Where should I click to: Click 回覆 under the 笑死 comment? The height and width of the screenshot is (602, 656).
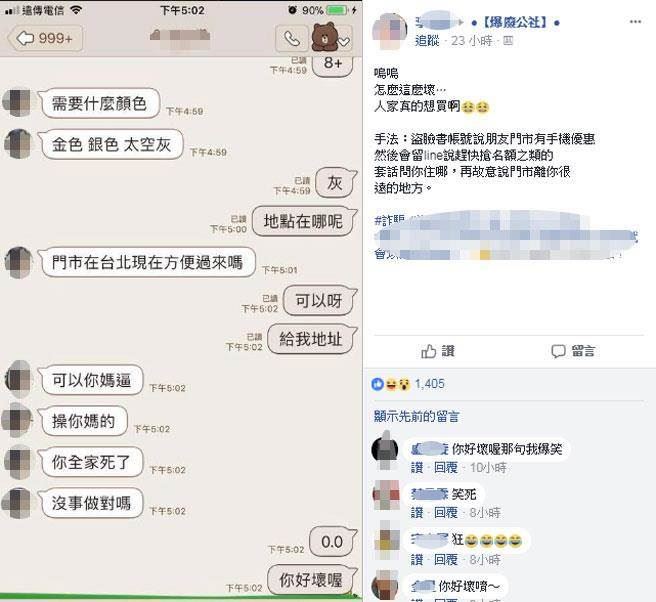446,512
